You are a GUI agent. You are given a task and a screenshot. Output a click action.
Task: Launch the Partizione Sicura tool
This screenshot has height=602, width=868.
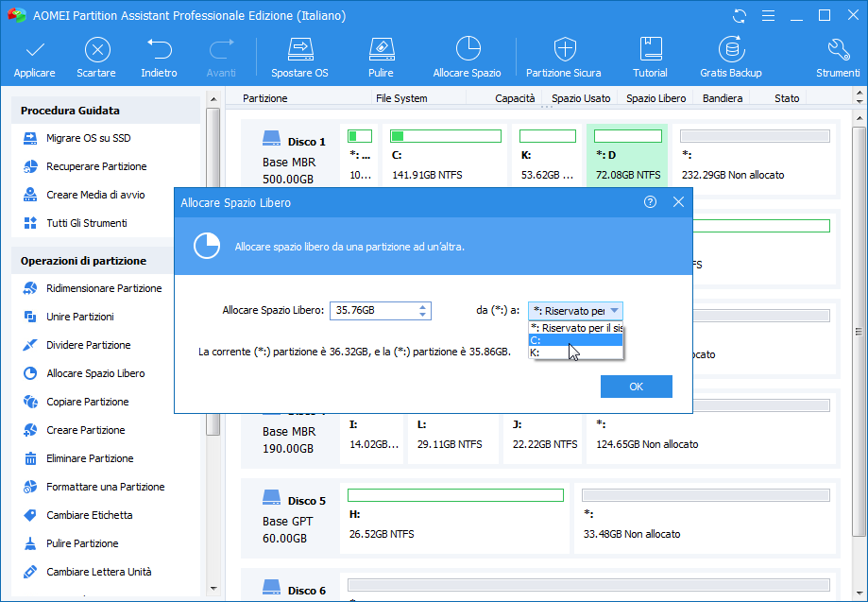(x=563, y=58)
